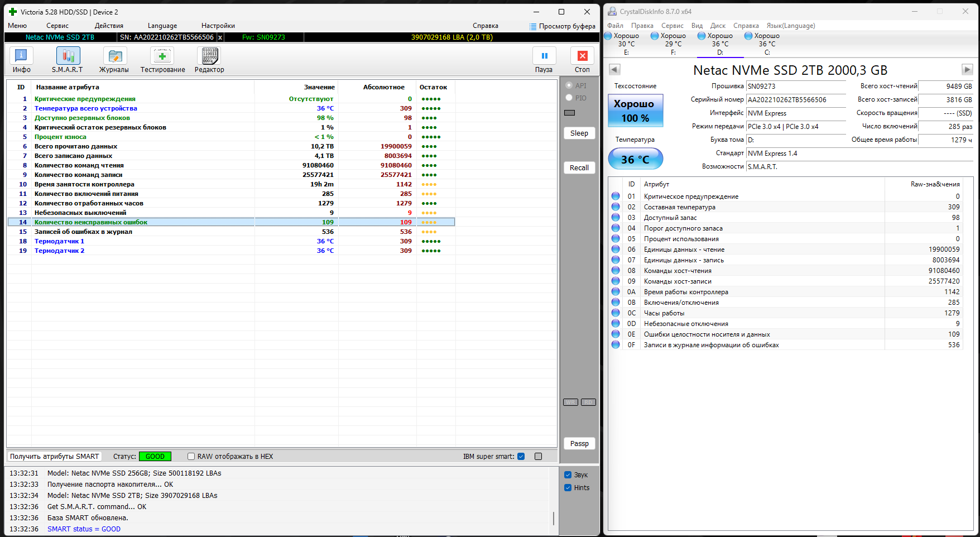The height and width of the screenshot is (537, 980).
Task: Open the Диск menu in CrystalDiskInfo
Action: pyautogui.click(x=718, y=26)
